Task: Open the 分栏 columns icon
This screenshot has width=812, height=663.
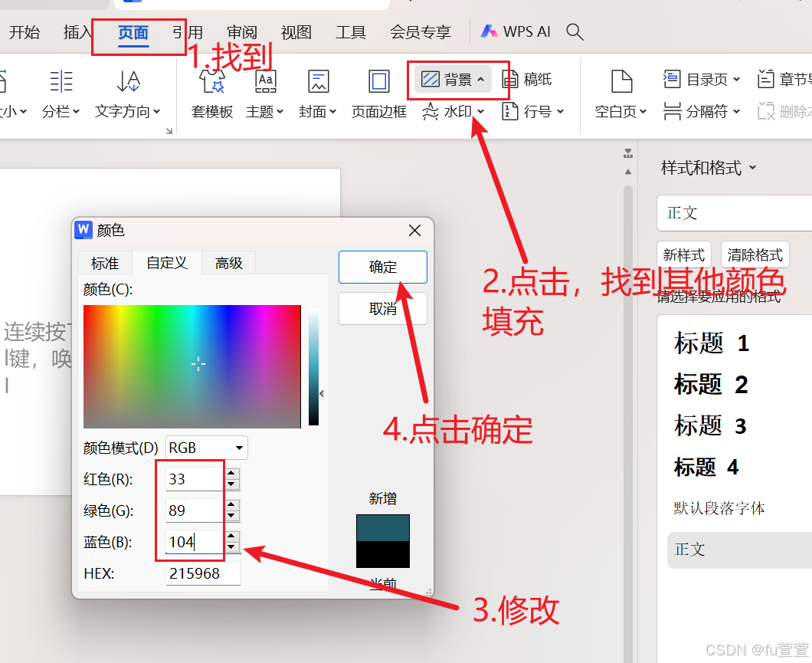Action: [x=61, y=81]
